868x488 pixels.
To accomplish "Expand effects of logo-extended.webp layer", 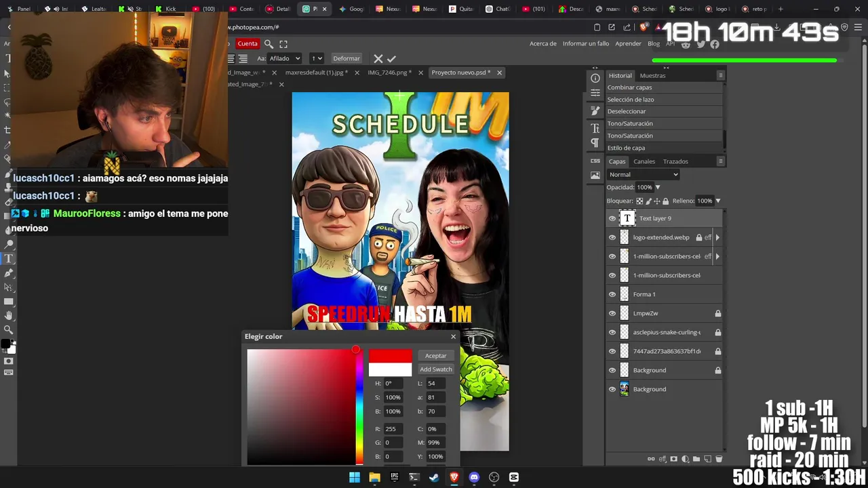I will click(717, 237).
